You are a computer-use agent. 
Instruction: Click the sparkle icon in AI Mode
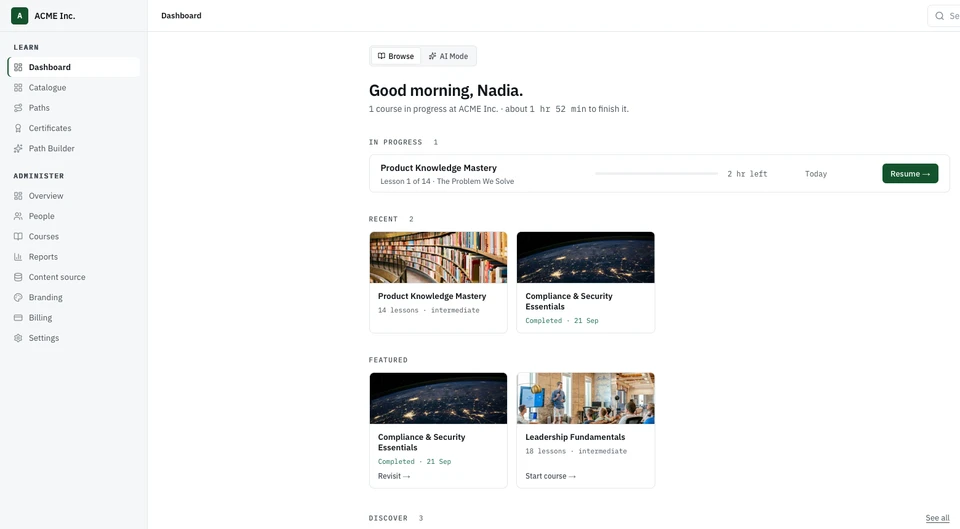click(x=432, y=56)
